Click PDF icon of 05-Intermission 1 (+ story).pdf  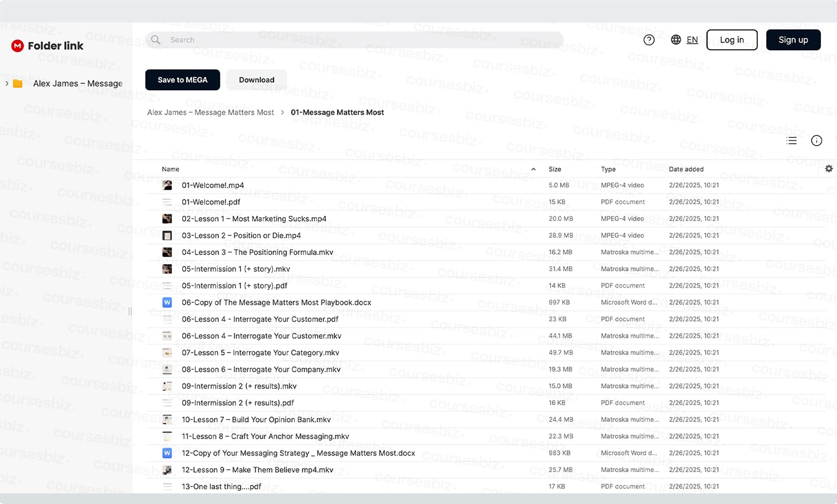[x=167, y=285]
